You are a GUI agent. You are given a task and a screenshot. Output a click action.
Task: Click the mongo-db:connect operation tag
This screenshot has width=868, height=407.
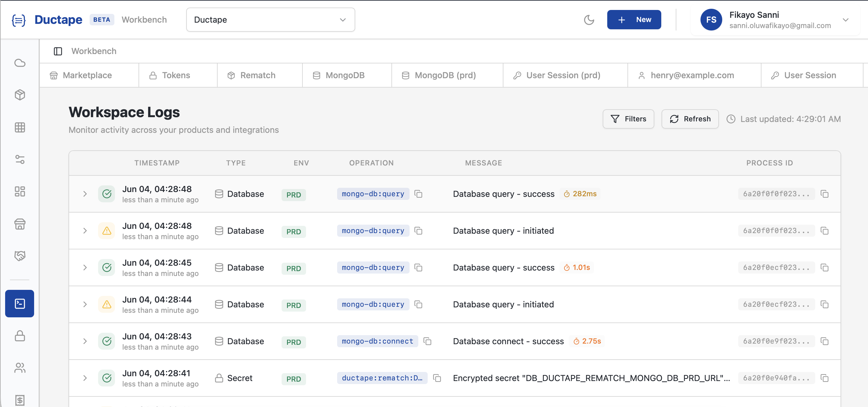click(x=377, y=341)
